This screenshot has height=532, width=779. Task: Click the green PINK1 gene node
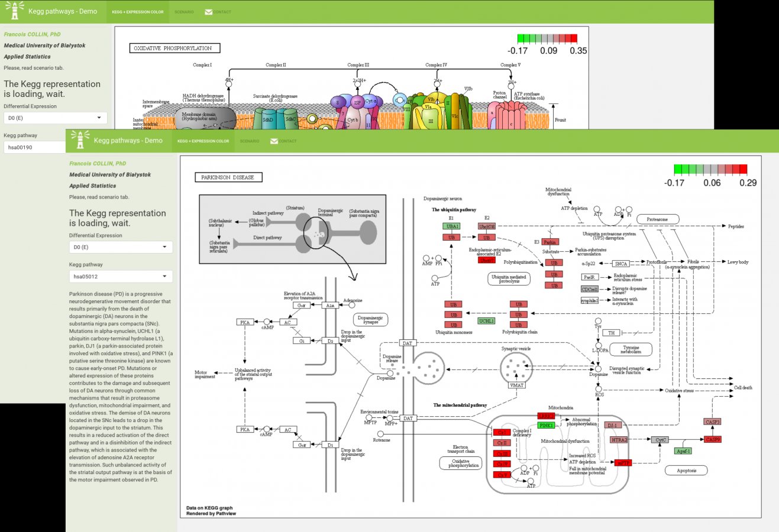(546, 426)
